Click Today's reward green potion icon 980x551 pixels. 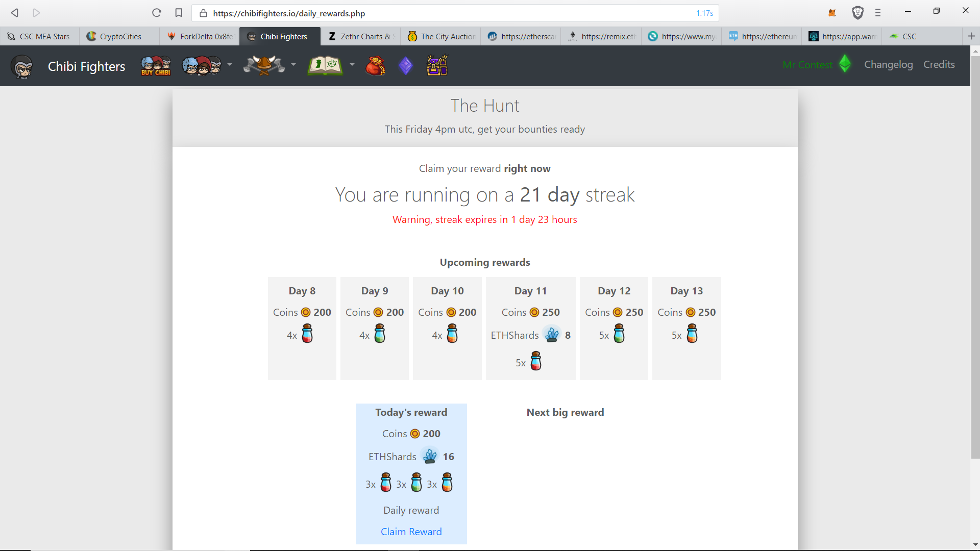point(416,482)
